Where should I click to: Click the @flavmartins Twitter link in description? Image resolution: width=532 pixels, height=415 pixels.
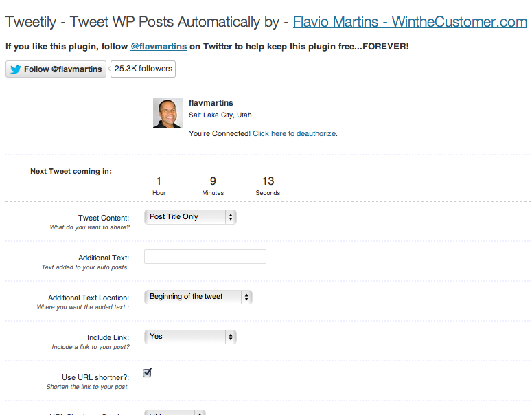tap(159, 47)
